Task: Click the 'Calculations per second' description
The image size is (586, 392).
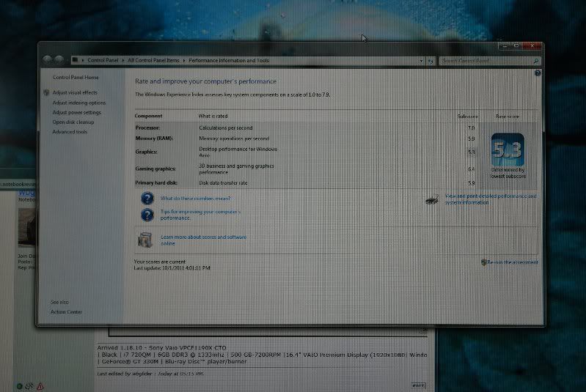Action: tap(226, 127)
